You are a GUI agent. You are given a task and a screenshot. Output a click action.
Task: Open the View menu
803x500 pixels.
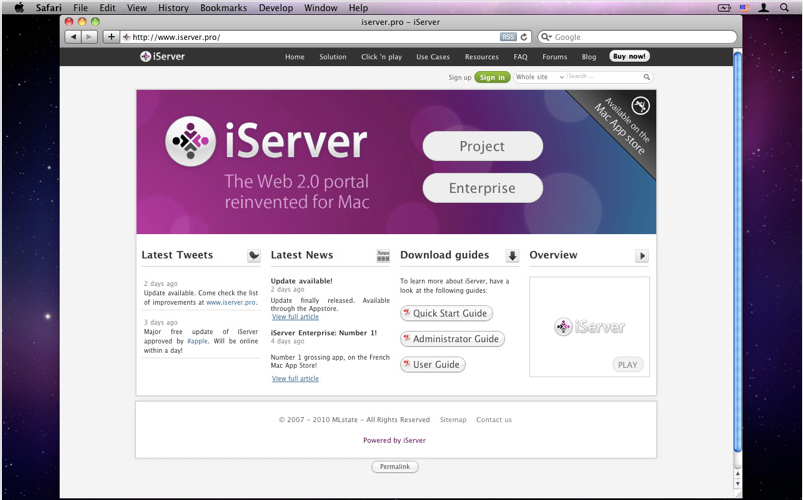pyautogui.click(x=137, y=8)
